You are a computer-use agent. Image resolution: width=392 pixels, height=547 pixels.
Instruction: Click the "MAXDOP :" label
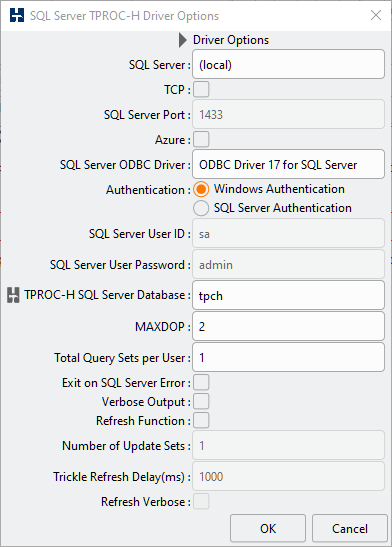[x=163, y=327]
